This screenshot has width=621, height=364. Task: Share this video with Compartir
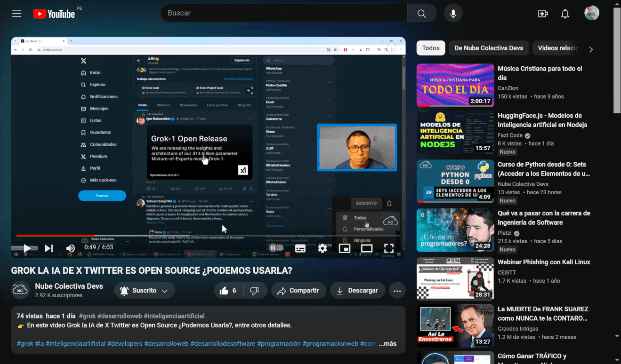tap(298, 291)
